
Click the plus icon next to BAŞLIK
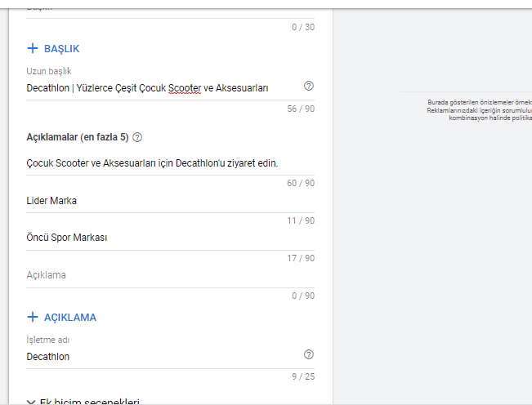tap(33, 49)
